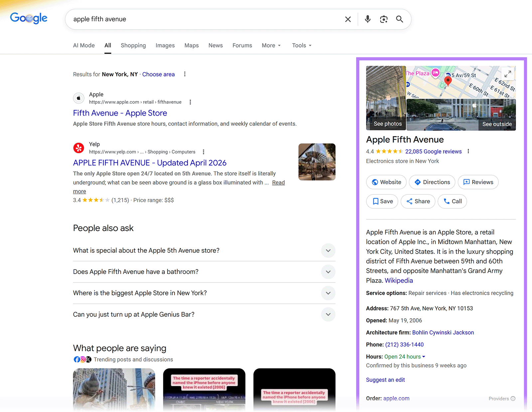Open Google Lens camera search
532x412 pixels.
[383, 19]
